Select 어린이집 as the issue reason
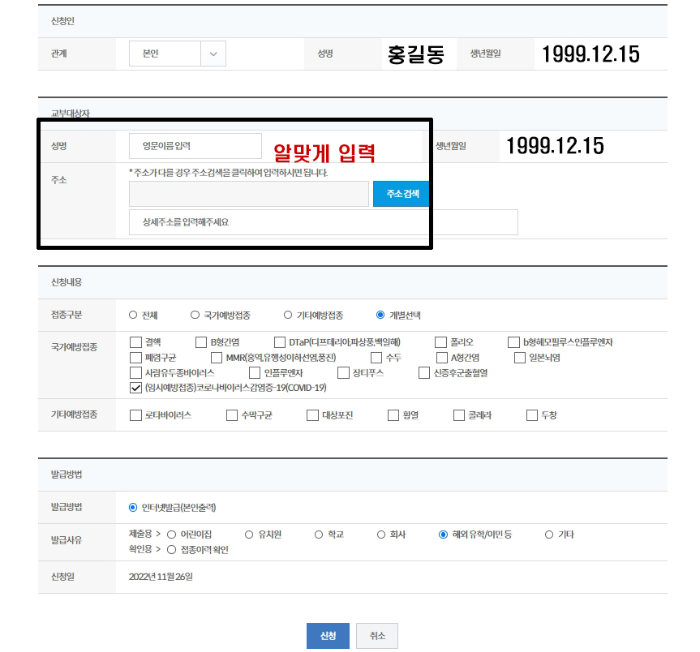Image resolution: width=700 pixels, height=652 pixels. [x=171, y=535]
